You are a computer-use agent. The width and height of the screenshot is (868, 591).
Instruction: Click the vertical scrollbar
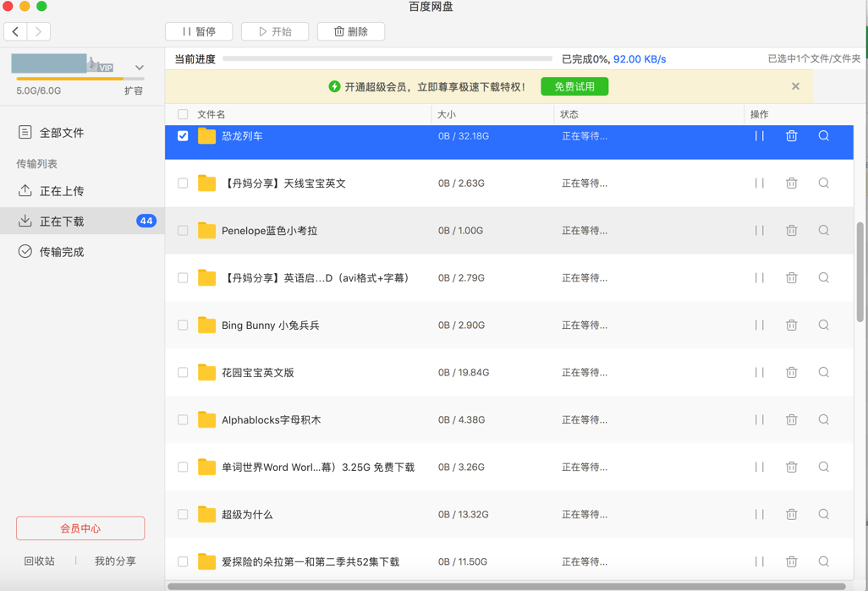pyautogui.click(x=860, y=271)
